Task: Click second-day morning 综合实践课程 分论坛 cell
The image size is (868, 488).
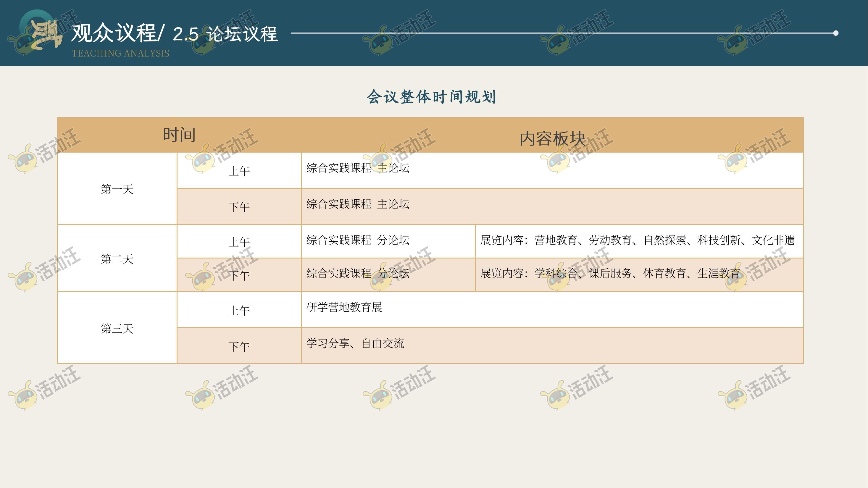Action: 358,240
